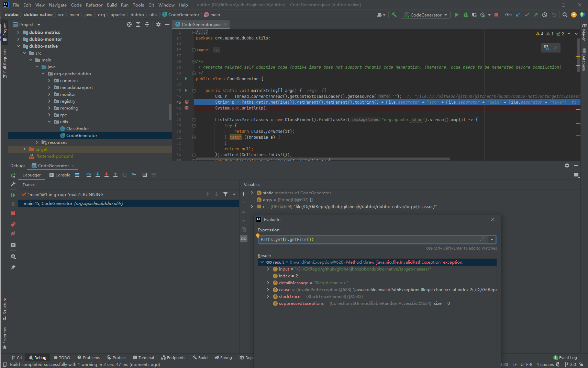Viewport: 588px width, 368px height.
Task: Expand the target folder in Project tree
Action: 24,149
